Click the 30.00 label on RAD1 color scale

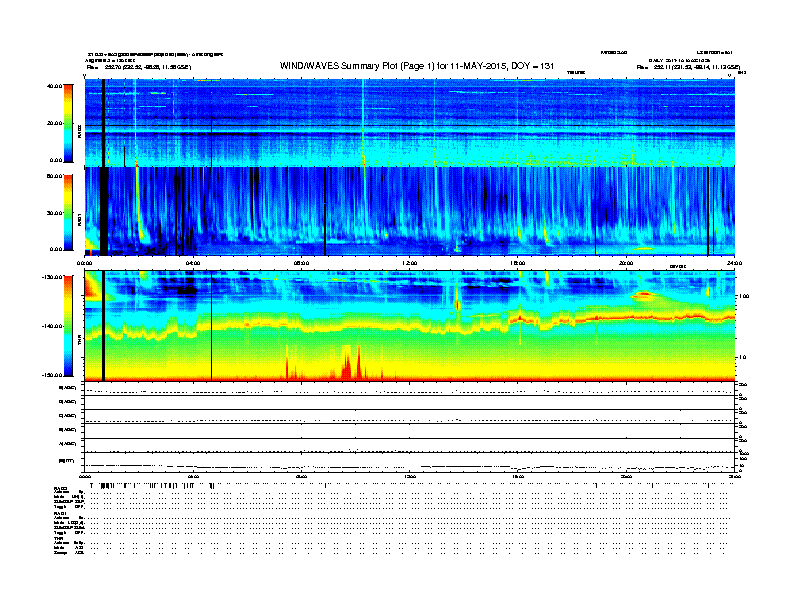coord(54,213)
